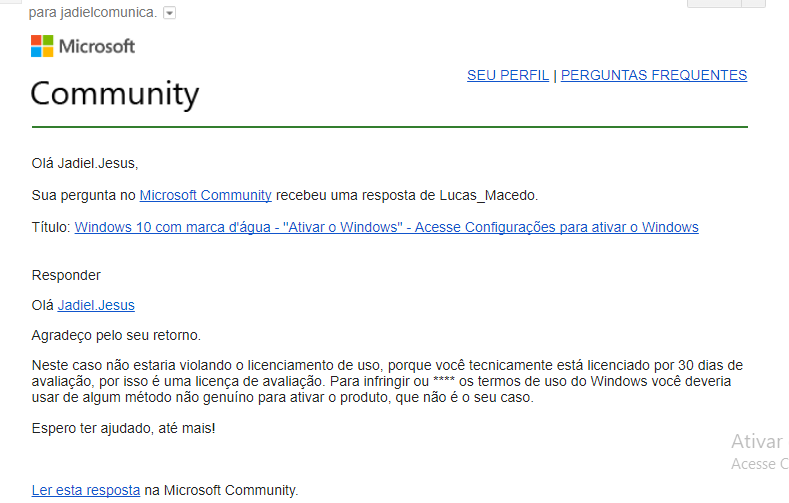The width and height of the screenshot is (789, 503).
Task: Open the Windows 10 com marca d'água title link
Action: [x=386, y=227]
